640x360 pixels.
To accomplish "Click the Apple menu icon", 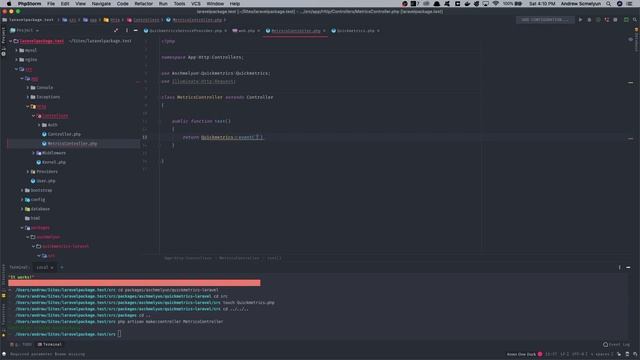I will click(x=9, y=4).
